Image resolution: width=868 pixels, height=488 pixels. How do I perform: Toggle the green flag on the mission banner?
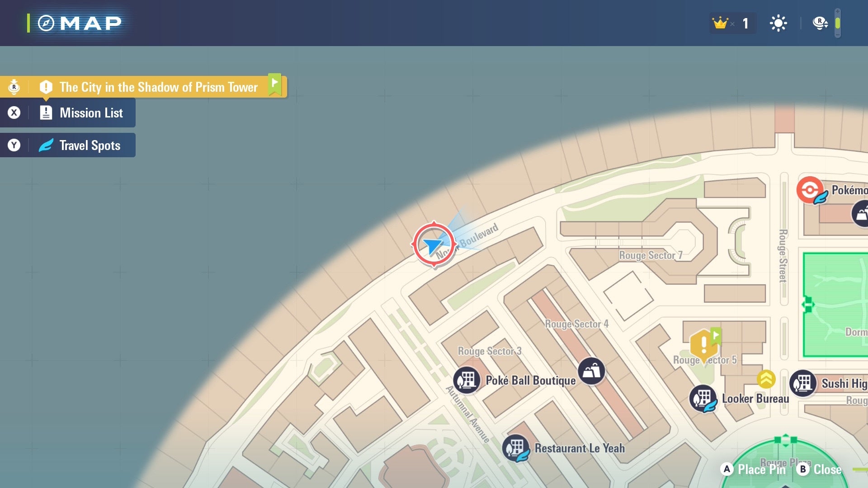275,83
